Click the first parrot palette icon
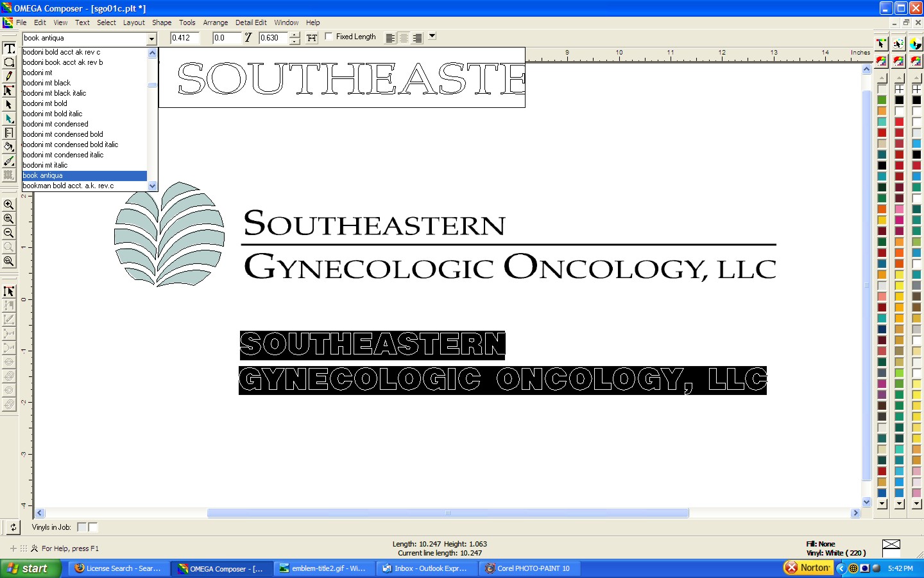The width and height of the screenshot is (924, 578). pyautogui.click(x=882, y=61)
